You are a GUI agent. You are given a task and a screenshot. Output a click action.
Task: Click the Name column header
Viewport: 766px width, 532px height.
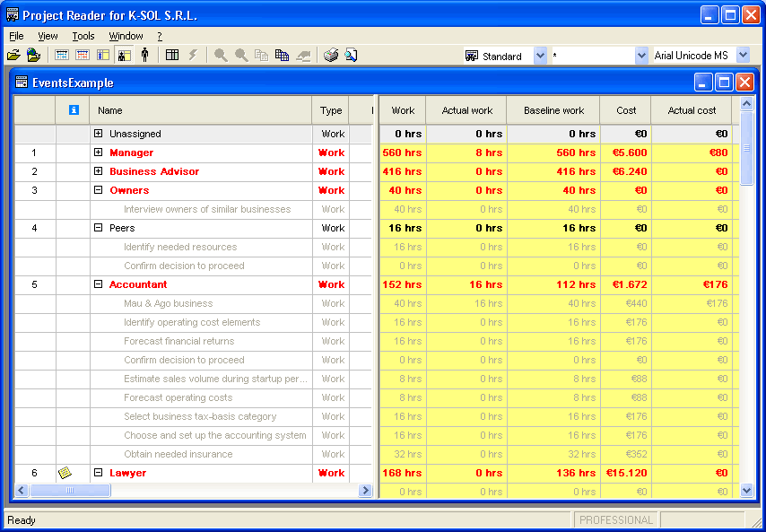(x=201, y=110)
